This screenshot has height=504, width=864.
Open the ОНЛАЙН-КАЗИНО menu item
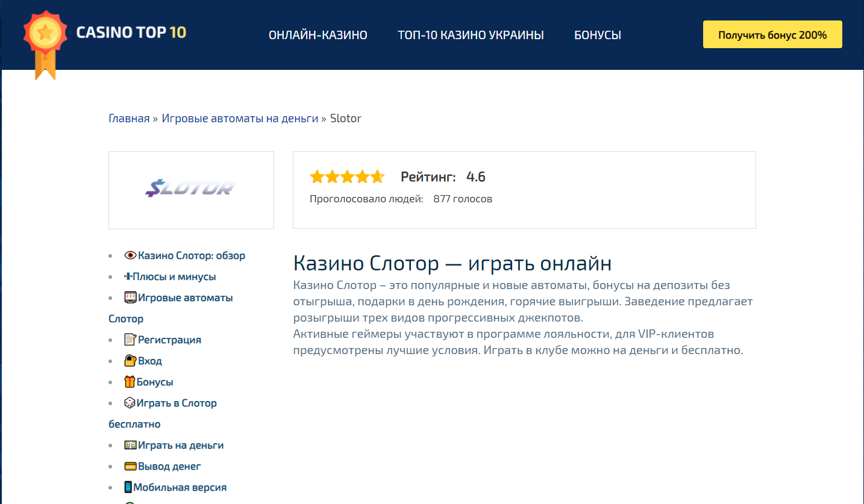(318, 35)
